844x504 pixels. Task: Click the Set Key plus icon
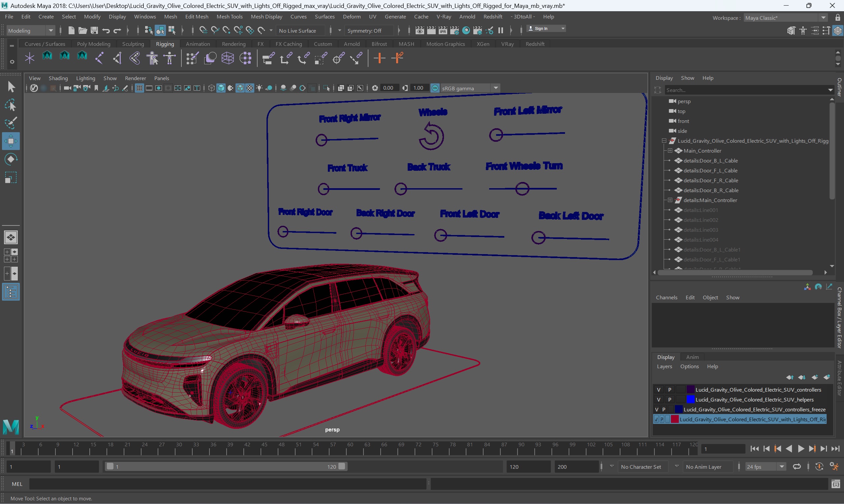click(x=379, y=58)
